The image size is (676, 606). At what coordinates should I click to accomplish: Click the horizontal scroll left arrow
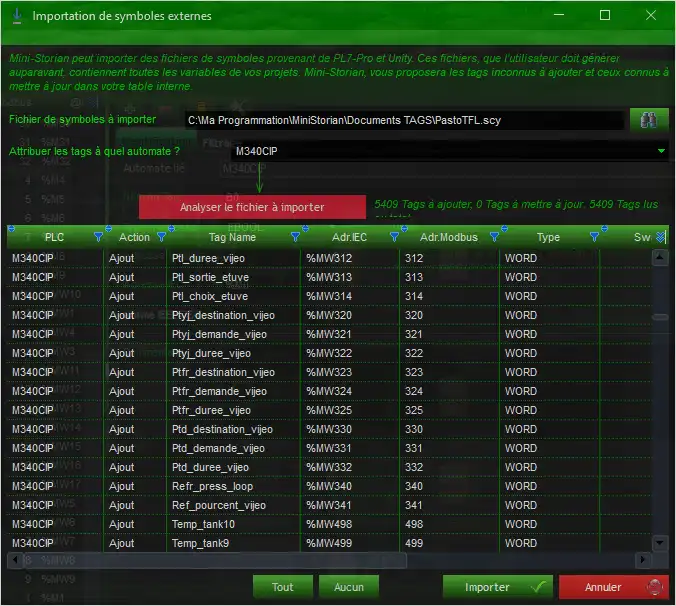pos(15,560)
